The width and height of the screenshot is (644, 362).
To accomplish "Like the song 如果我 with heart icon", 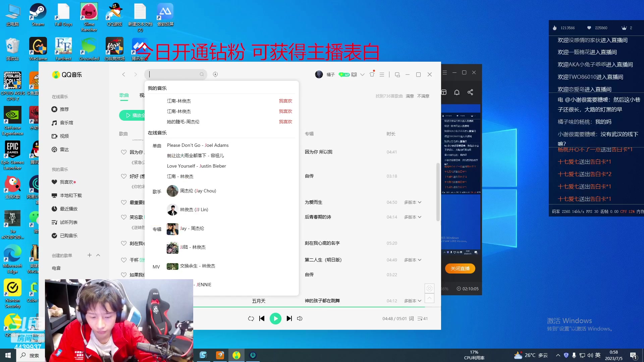I will pos(124,275).
